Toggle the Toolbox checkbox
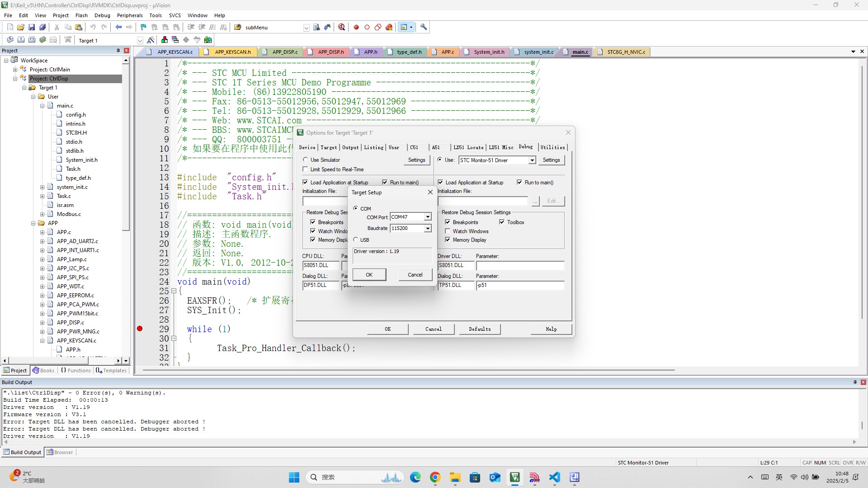This screenshot has height=488, width=868. click(502, 222)
